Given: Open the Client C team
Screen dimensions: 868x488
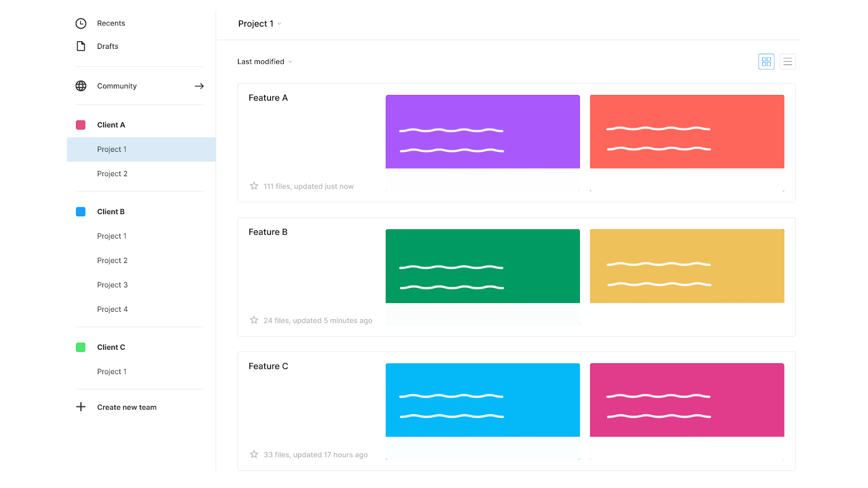Looking at the screenshot, I should click(x=111, y=347).
